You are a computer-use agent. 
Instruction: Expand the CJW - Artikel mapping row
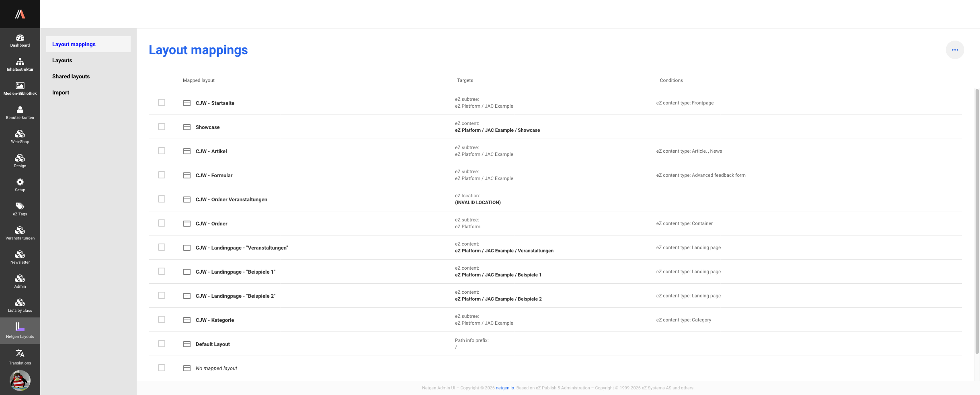(x=211, y=151)
